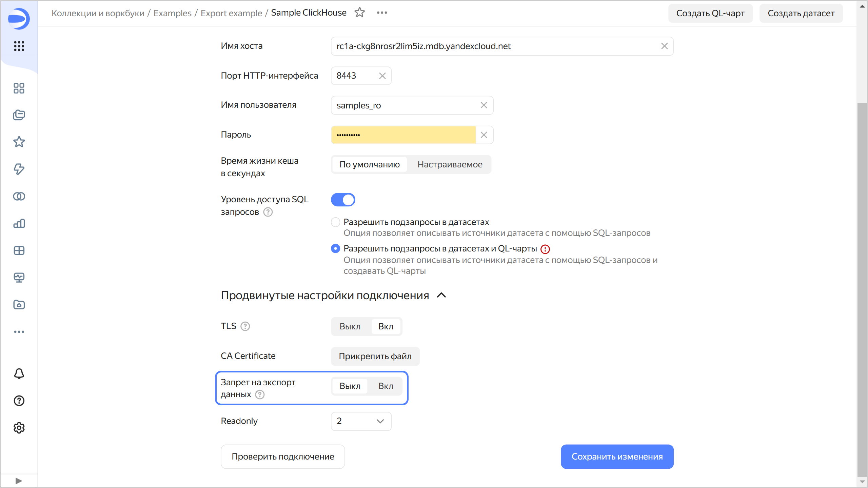
Task: Open the settings gear in the sidebar
Action: pos(19,428)
